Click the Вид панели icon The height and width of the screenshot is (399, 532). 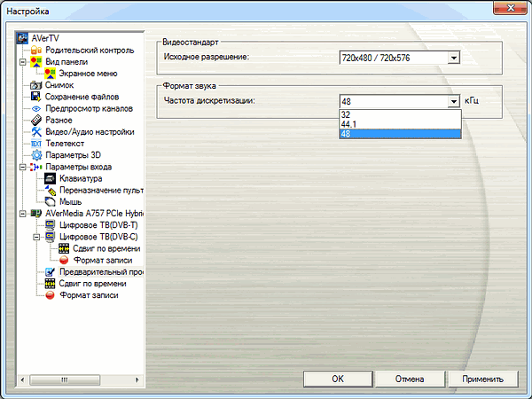point(36,62)
